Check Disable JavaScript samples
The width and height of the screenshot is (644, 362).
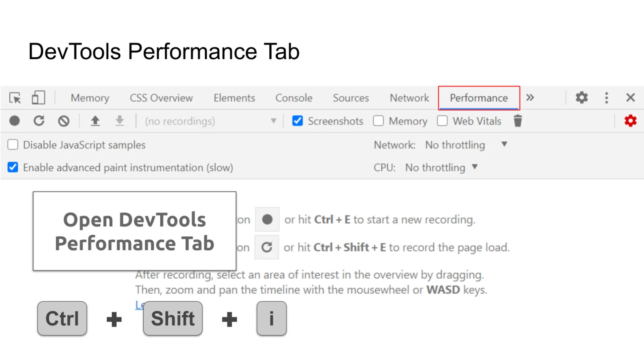(12, 145)
